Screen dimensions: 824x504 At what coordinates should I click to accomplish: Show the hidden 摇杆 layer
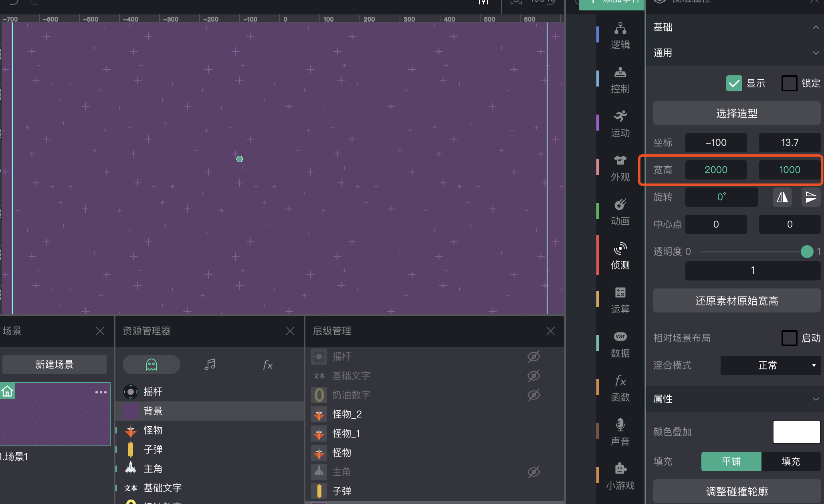534,357
